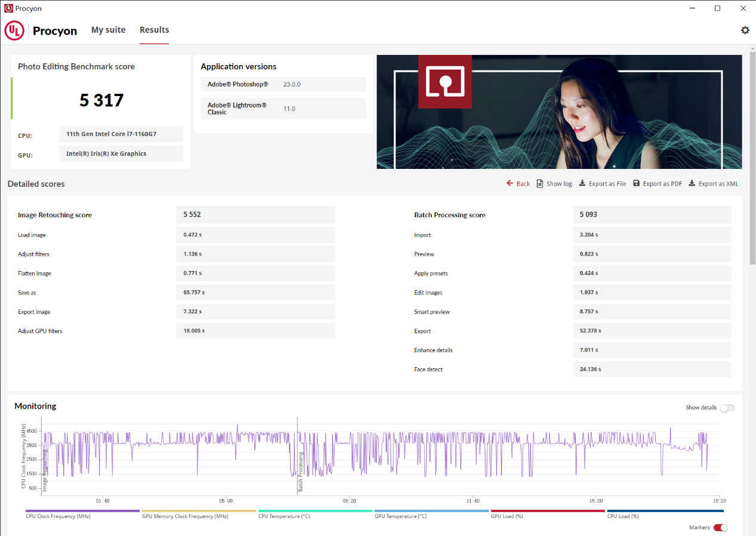
Task: Toggle GPU Load legend series
Action: (548, 513)
